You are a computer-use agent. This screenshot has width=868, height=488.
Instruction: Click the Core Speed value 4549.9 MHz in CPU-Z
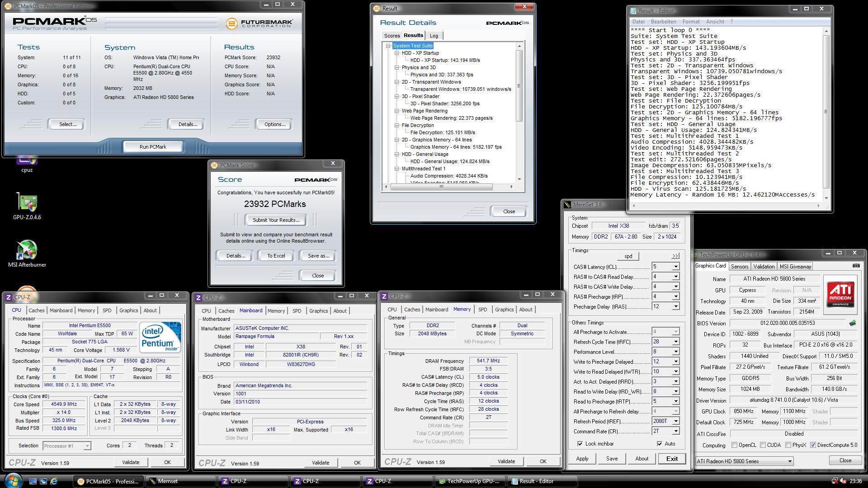64,404
